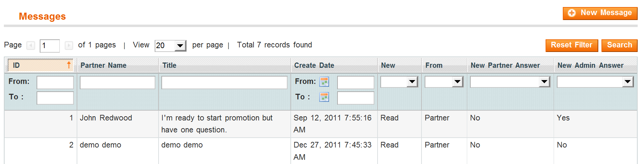Viewport: 644px width, 164px height.
Task: Sort by Partner Name column header
Action: click(103, 65)
